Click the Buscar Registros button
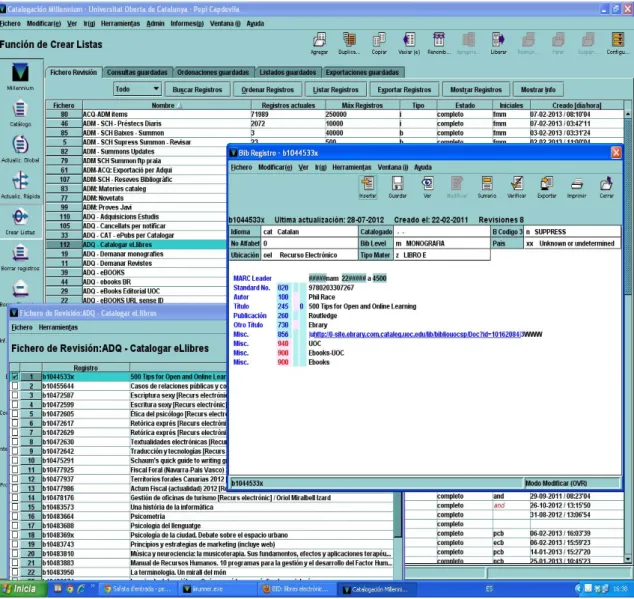The width and height of the screenshot is (634, 599). [x=197, y=89]
